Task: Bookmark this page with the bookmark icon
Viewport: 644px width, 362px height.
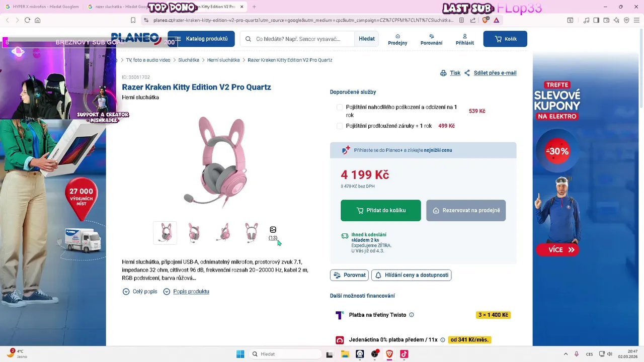Action: coord(133,20)
